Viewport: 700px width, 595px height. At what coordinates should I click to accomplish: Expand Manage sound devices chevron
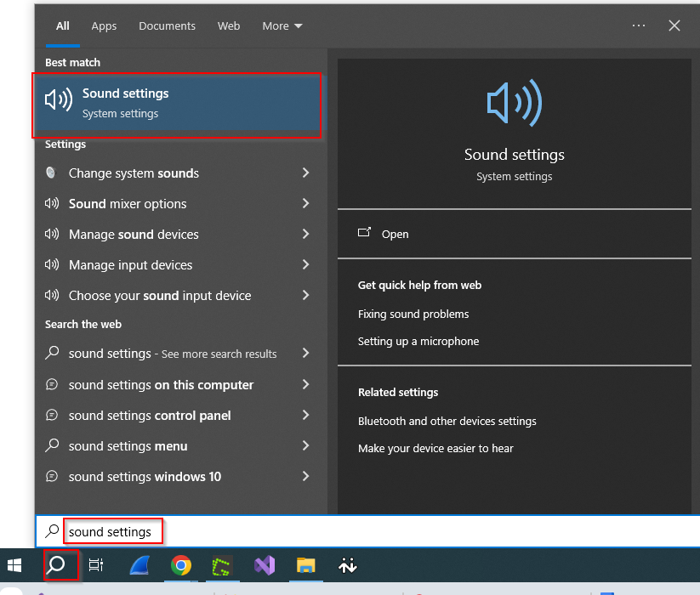coord(306,234)
